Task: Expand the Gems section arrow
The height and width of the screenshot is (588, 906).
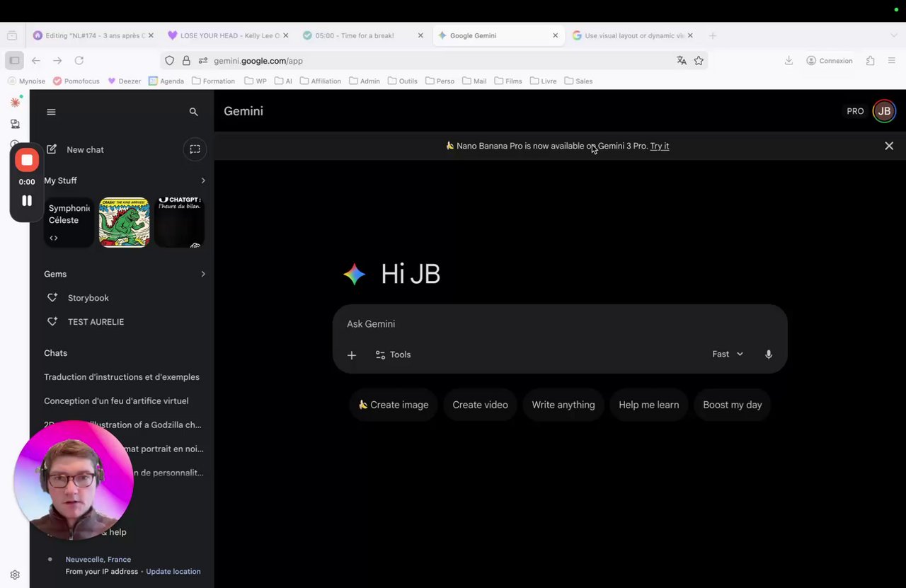Action: (x=203, y=274)
